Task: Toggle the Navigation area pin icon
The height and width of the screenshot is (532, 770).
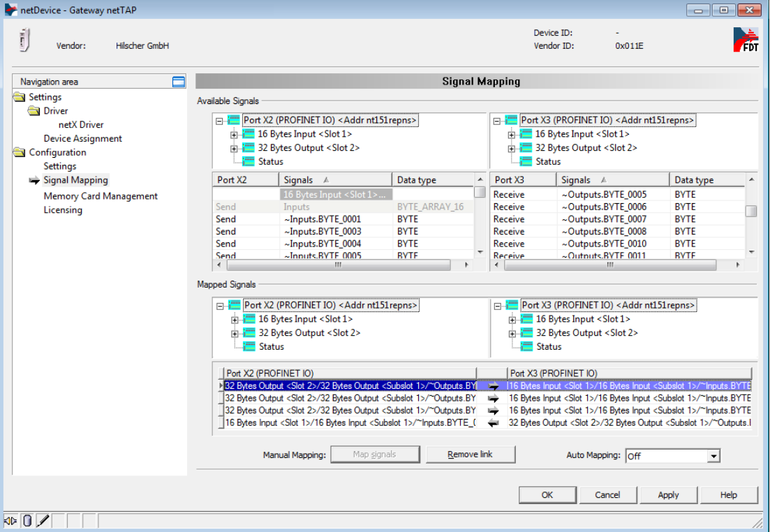Action: click(179, 82)
